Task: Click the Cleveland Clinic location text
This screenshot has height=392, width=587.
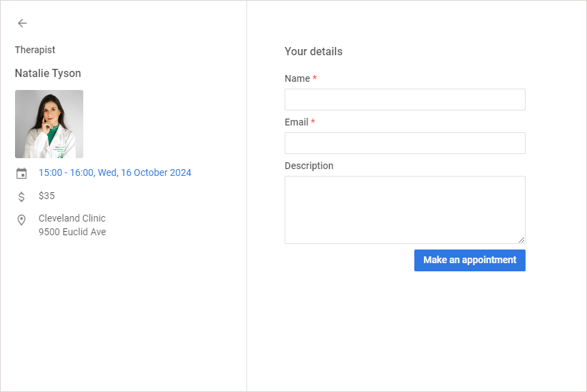Action: [72, 218]
